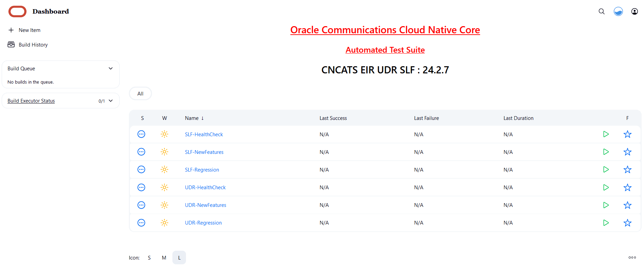Click weather sun icon for UDR-NewFeatures

pyautogui.click(x=165, y=205)
